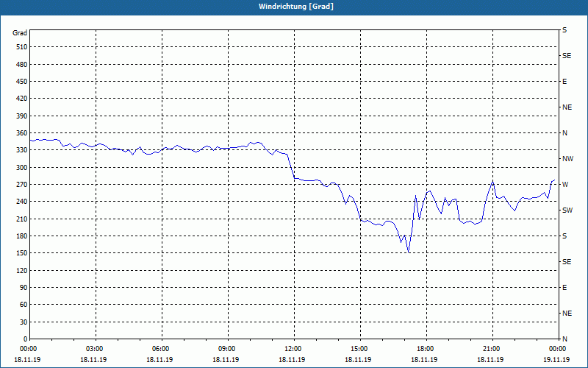
Task: Click the NW compass label
Action: (x=567, y=159)
